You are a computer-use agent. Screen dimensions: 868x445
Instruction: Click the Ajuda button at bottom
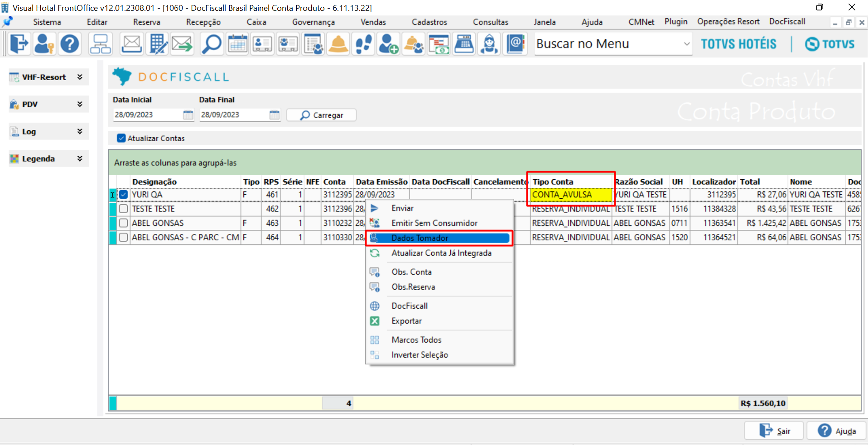836,431
